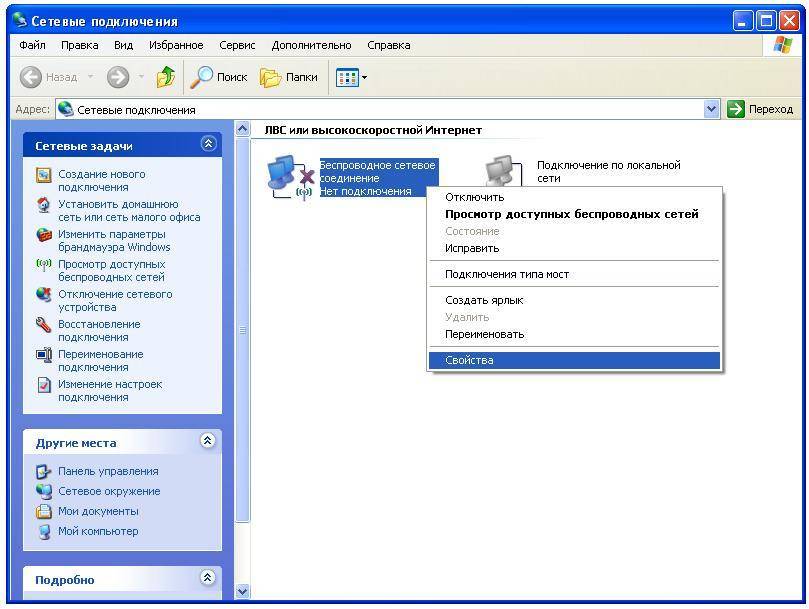
Task: Toggle the Подробно details panel chevron
Action: tap(208, 578)
